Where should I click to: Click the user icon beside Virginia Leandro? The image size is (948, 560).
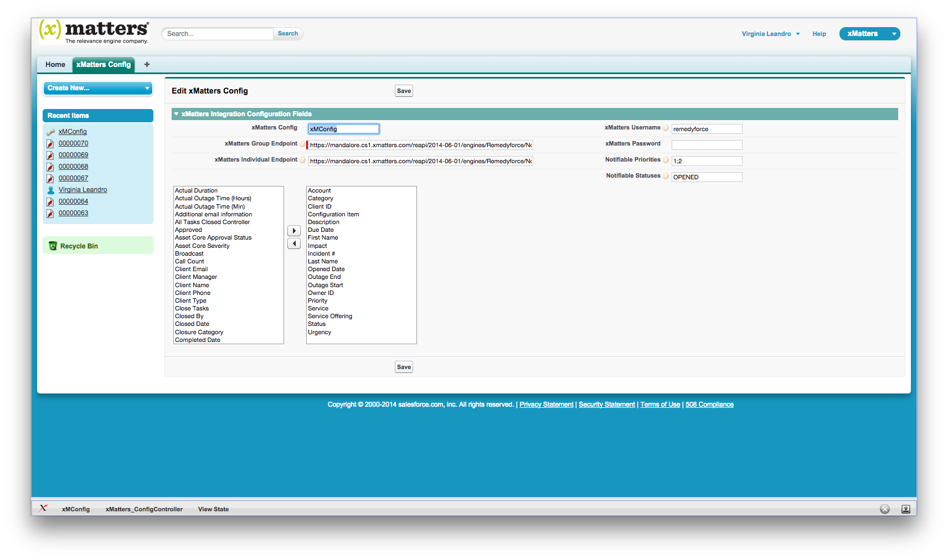[x=51, y=190]
